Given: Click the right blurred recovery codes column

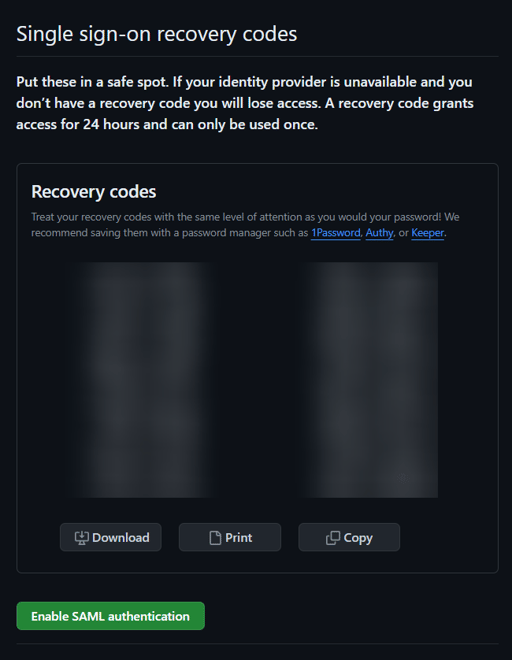Looking at the screenshot, I should [368, 380].
